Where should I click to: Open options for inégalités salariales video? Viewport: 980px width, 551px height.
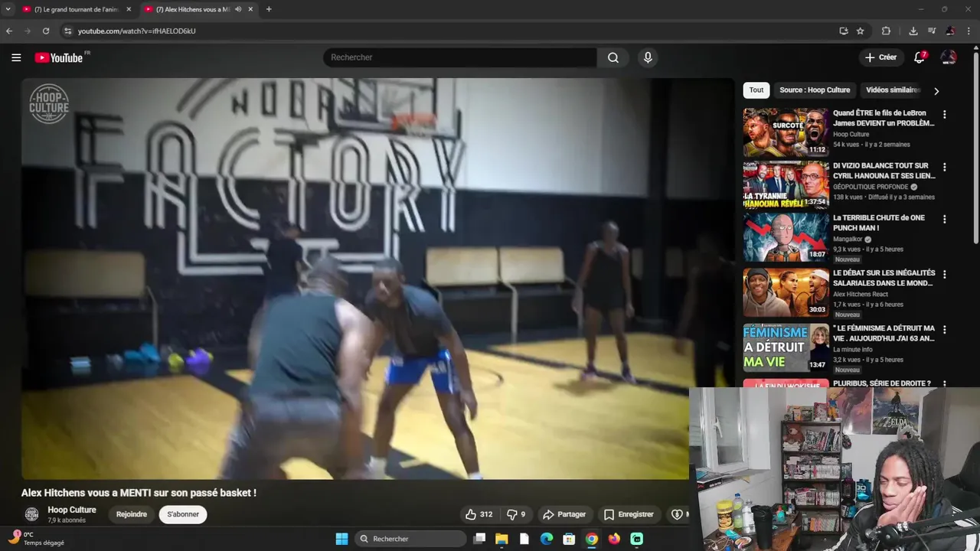pyautogui.click(x=944, y=274)
